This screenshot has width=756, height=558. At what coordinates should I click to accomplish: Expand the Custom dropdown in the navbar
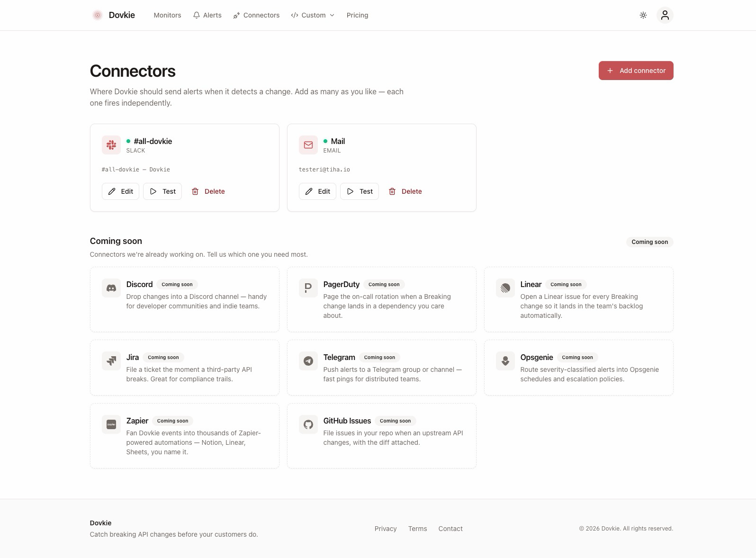[313, 15]
